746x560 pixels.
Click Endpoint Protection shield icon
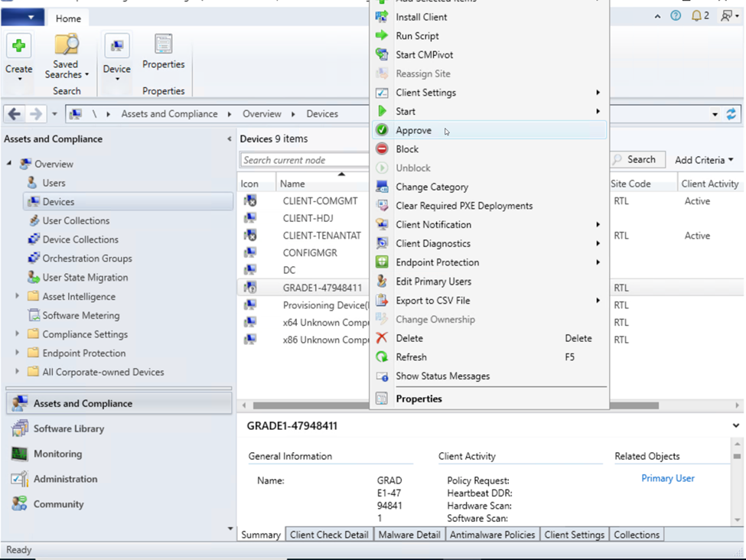click(382, 262)
